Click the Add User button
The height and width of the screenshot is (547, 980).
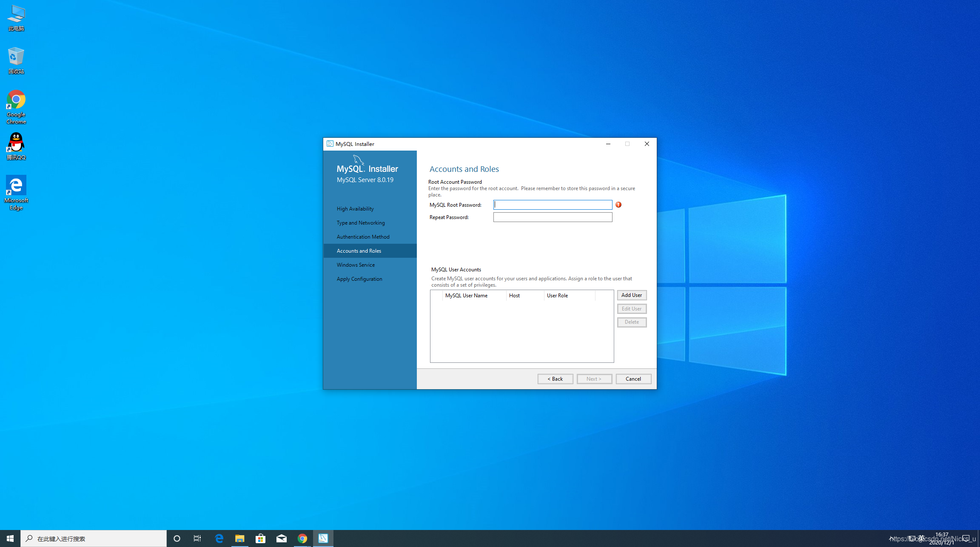[x=632, y=295]
